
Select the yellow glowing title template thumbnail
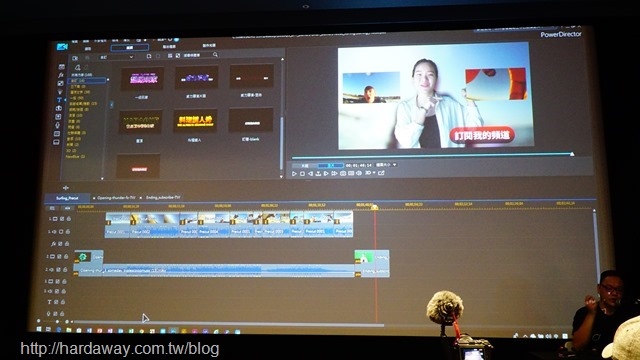[x=195, y=120]
